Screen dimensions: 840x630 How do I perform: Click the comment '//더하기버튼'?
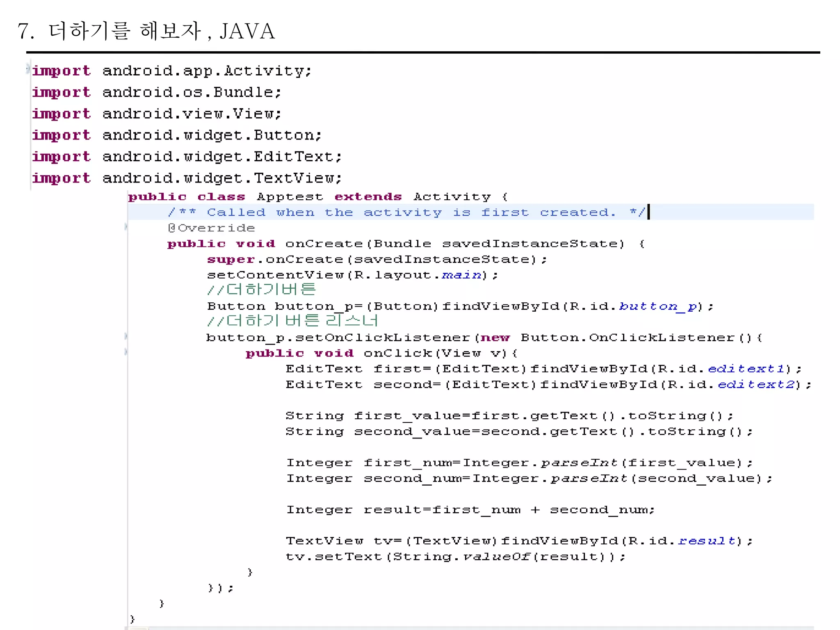click(x=261, y=290)
